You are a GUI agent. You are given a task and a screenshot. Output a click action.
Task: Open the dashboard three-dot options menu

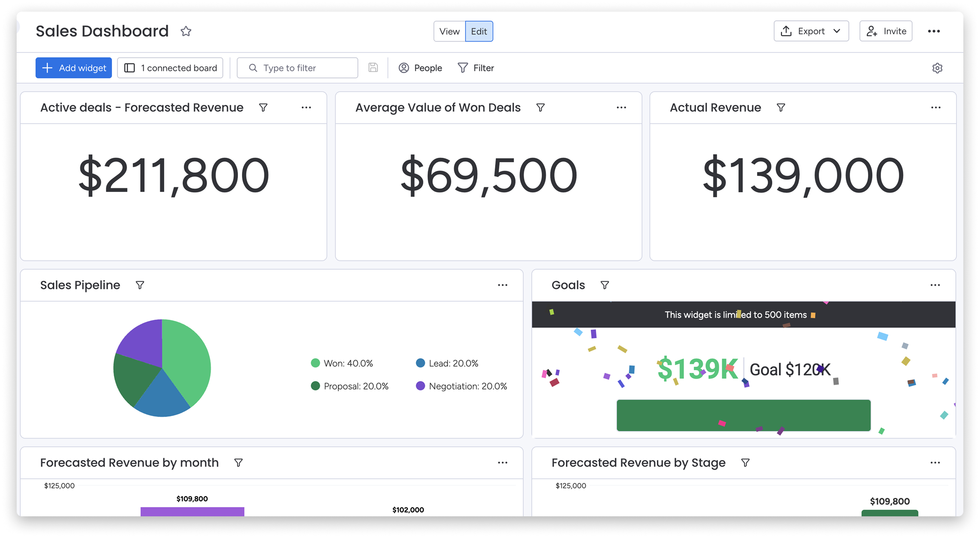(934, 31)
